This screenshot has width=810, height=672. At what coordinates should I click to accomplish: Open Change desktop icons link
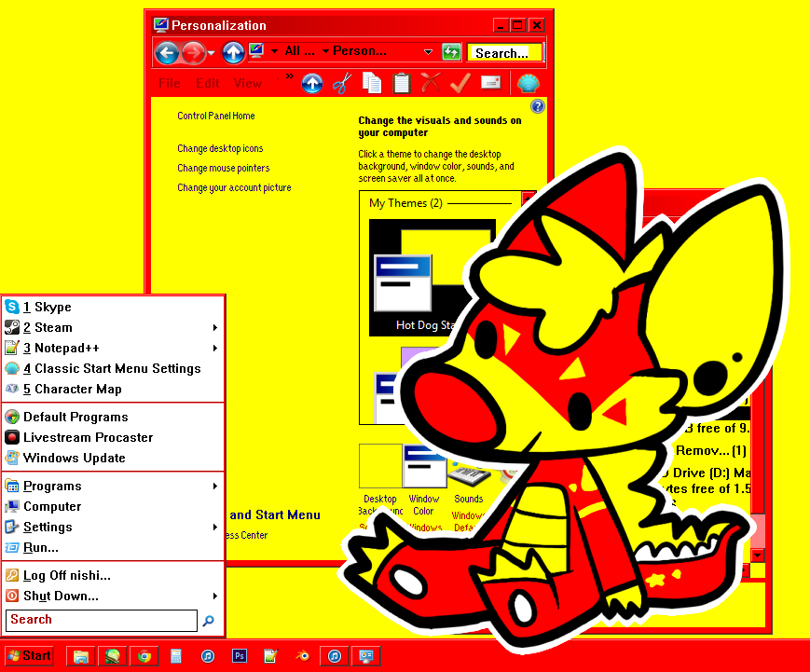coord(220,149)
